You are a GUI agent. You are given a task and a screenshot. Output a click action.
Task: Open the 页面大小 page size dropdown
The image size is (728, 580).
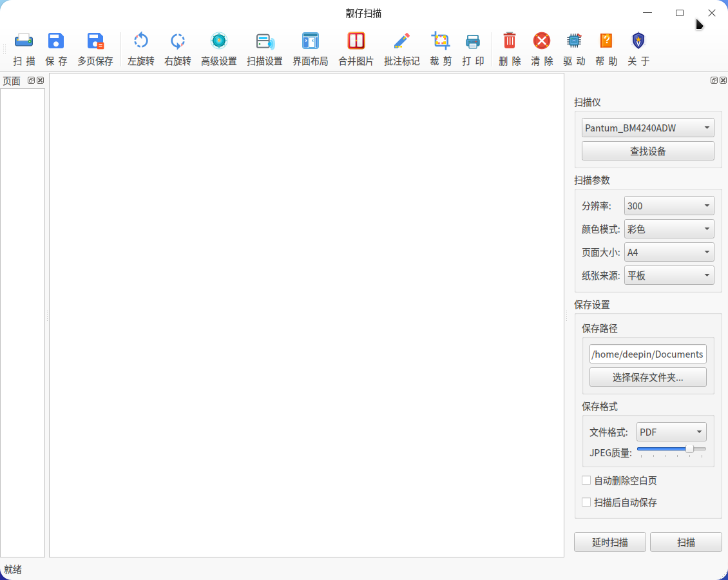[669, 252]
